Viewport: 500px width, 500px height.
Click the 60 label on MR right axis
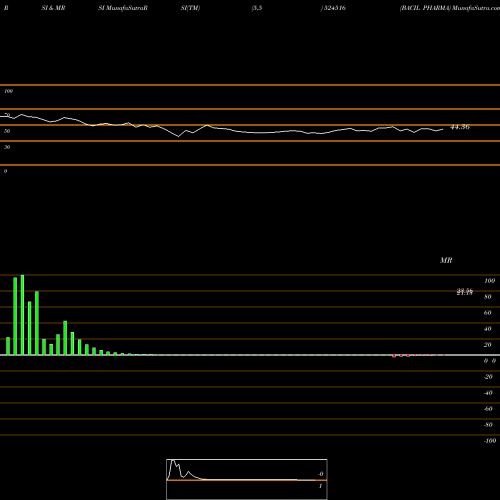487,313
